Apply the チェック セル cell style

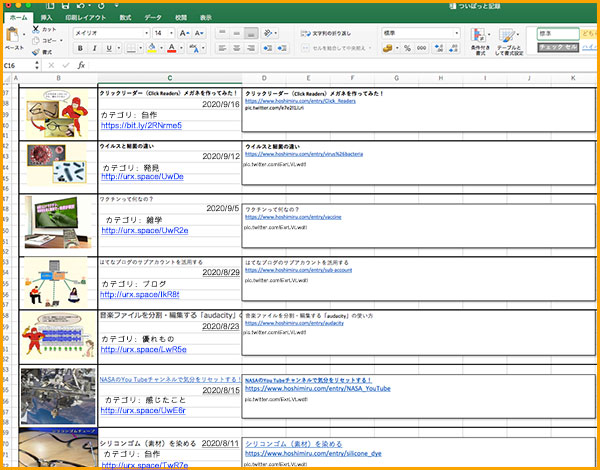558,47
